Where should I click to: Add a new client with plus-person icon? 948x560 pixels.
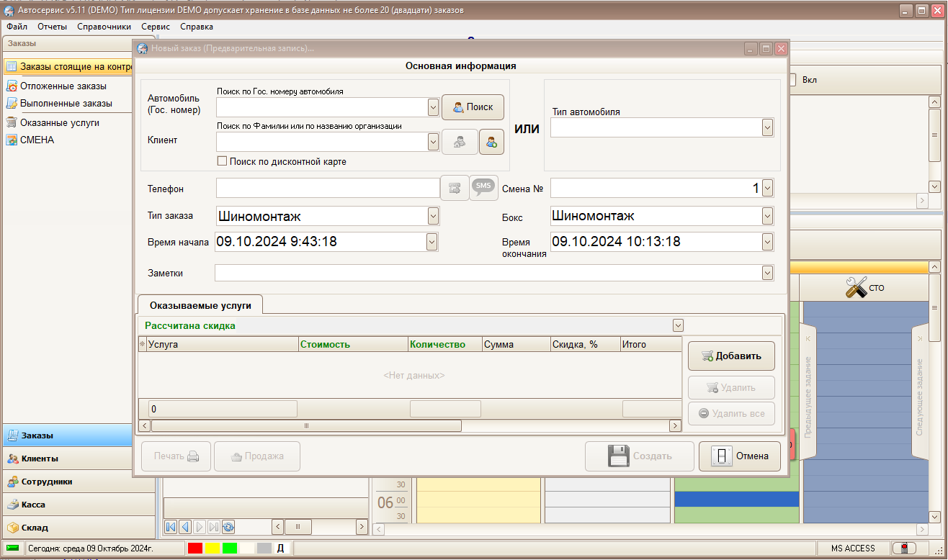tap(491, 142)
